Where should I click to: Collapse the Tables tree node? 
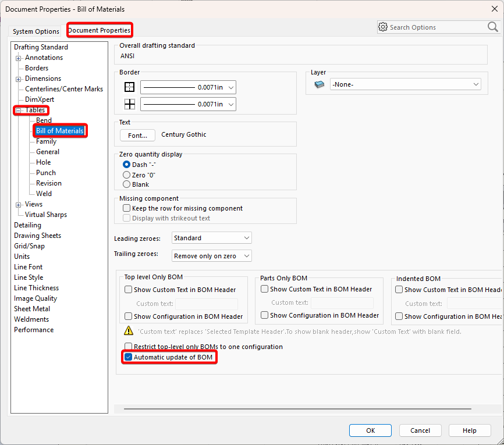(18, 110)
